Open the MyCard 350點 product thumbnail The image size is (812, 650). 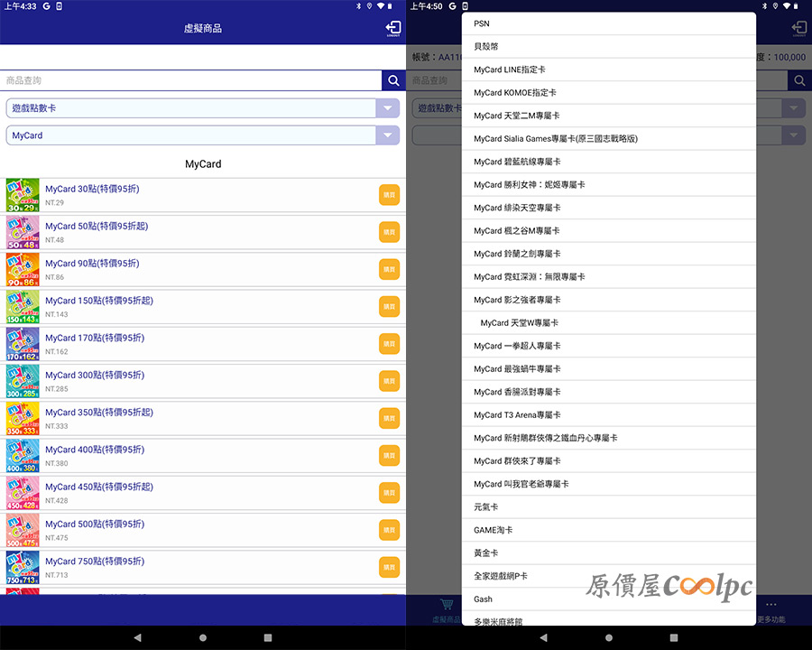23,418
